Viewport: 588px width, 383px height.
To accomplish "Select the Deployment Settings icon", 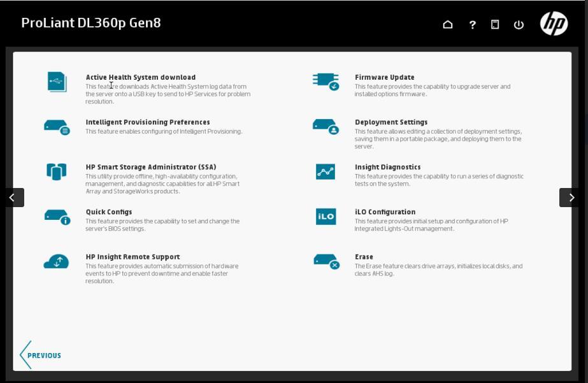I will coord(326,127).
